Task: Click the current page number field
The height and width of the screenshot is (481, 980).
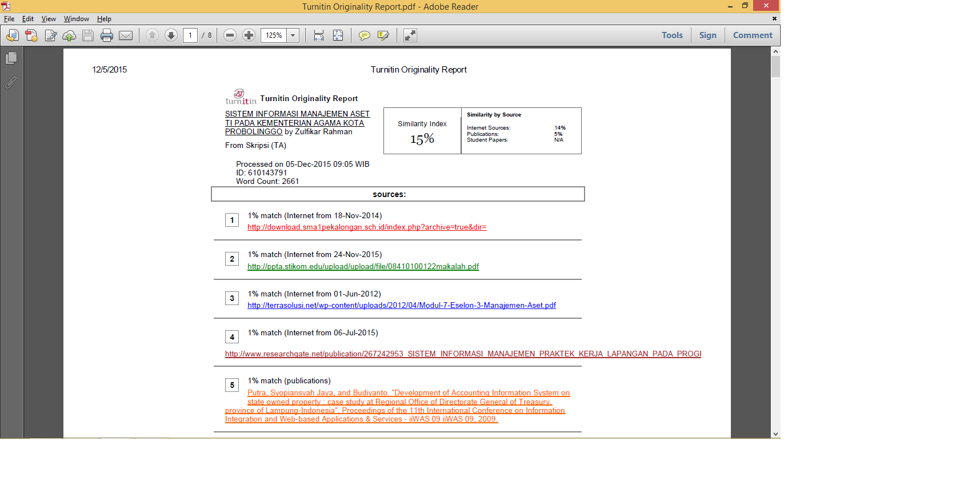Action: point(190,35)
